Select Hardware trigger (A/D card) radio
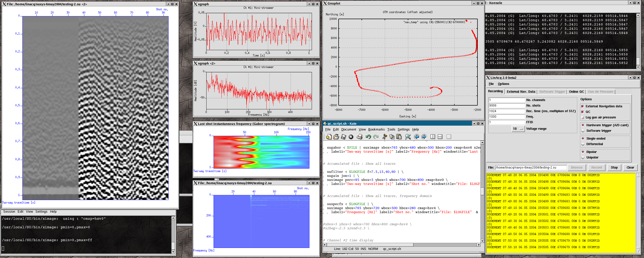Viewport: 644px width, 258px height. (583, 125)
